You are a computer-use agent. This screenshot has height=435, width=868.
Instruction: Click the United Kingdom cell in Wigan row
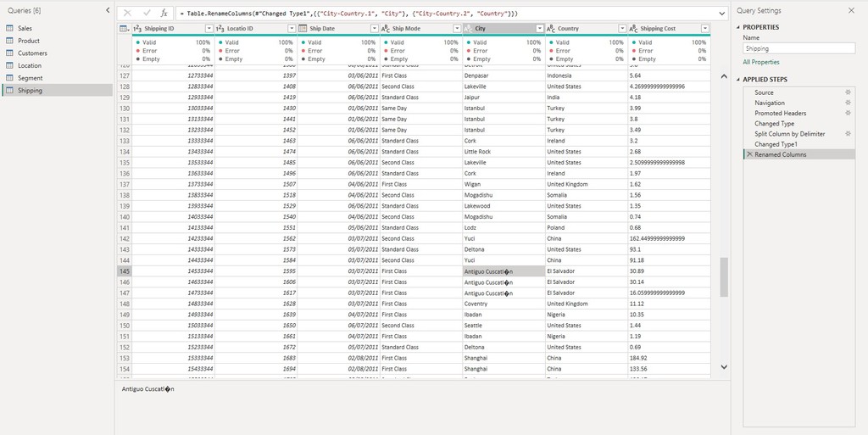pyautogui.click(x=587, y=184)
